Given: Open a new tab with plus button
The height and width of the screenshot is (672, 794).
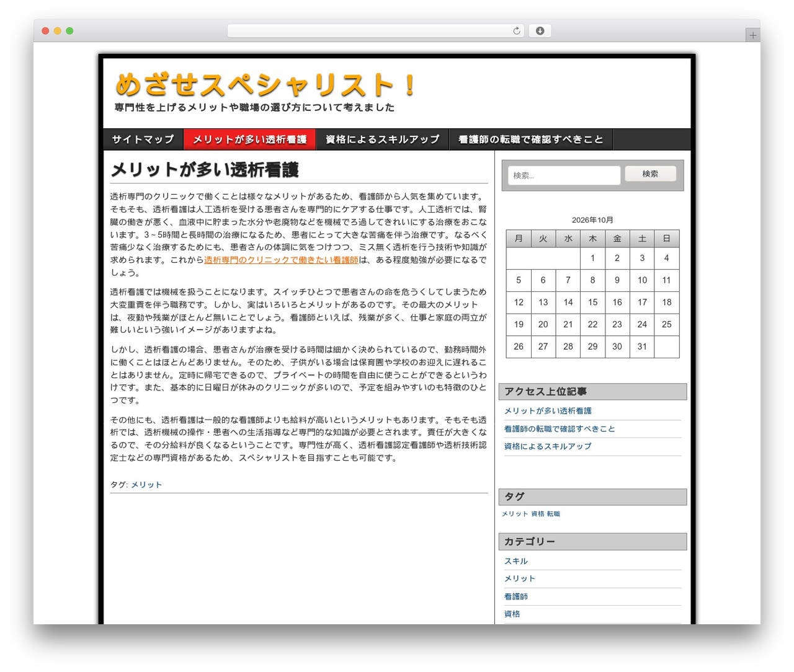Looking at the screenshot, I should pyautogui.click(x=753, y=35).
